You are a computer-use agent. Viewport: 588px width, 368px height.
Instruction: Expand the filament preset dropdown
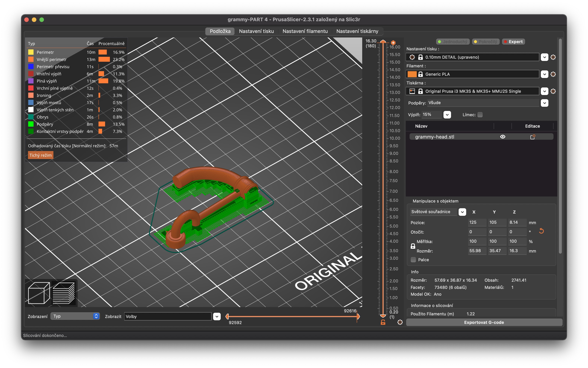pos(544,74)
